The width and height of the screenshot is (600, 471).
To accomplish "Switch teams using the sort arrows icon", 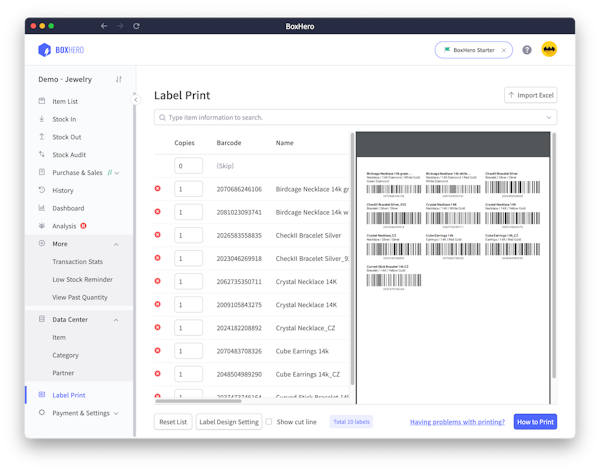I will 119,79.
